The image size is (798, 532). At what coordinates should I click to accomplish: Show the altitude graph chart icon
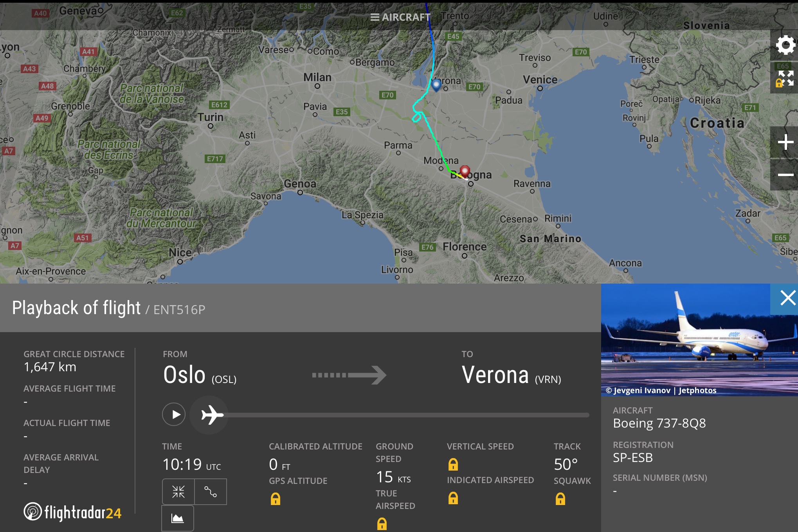[x=178, y=518]
